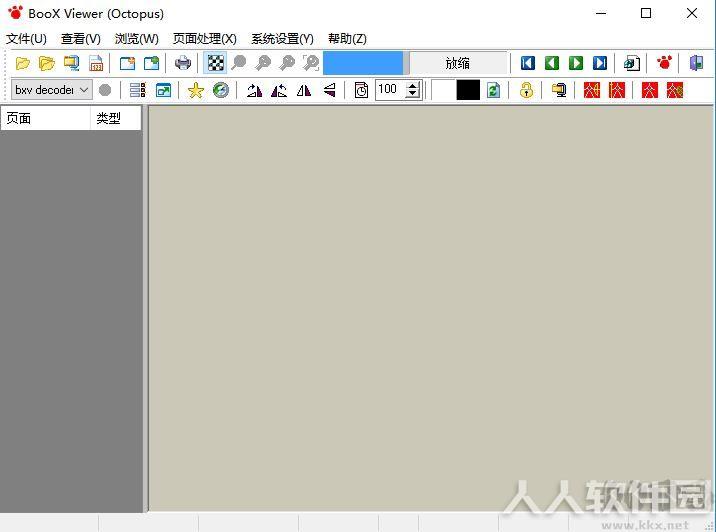Decrease the 100 value with the down arrow

click(413, 95)
